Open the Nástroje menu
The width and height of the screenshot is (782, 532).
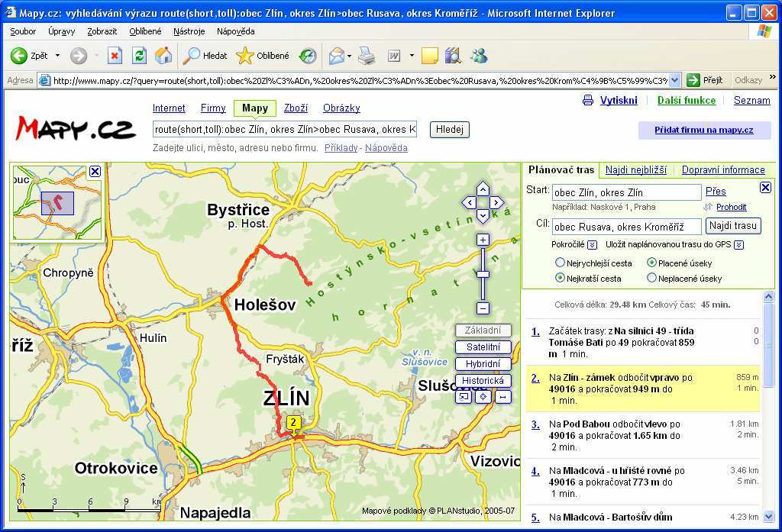pyautogui.click(x=189, y=31)
